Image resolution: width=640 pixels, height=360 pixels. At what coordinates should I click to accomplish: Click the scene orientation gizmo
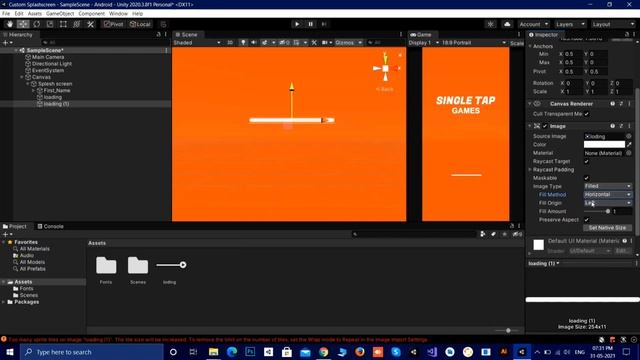[385, 68]
